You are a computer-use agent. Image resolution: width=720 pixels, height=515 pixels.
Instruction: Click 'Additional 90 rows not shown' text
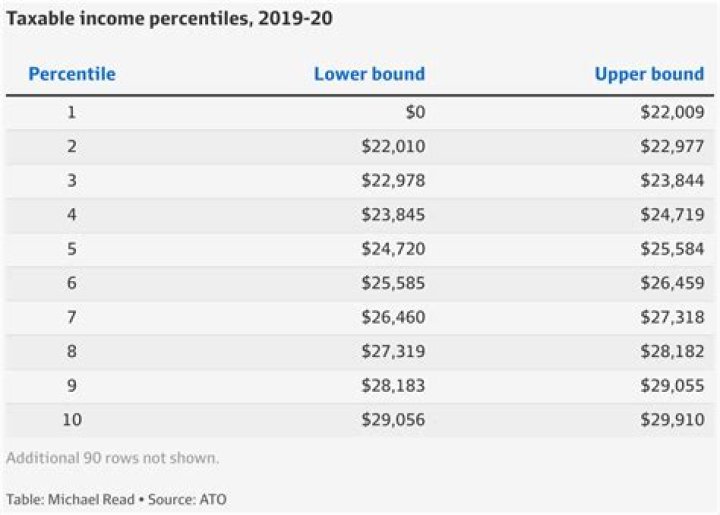pos(112,458)
